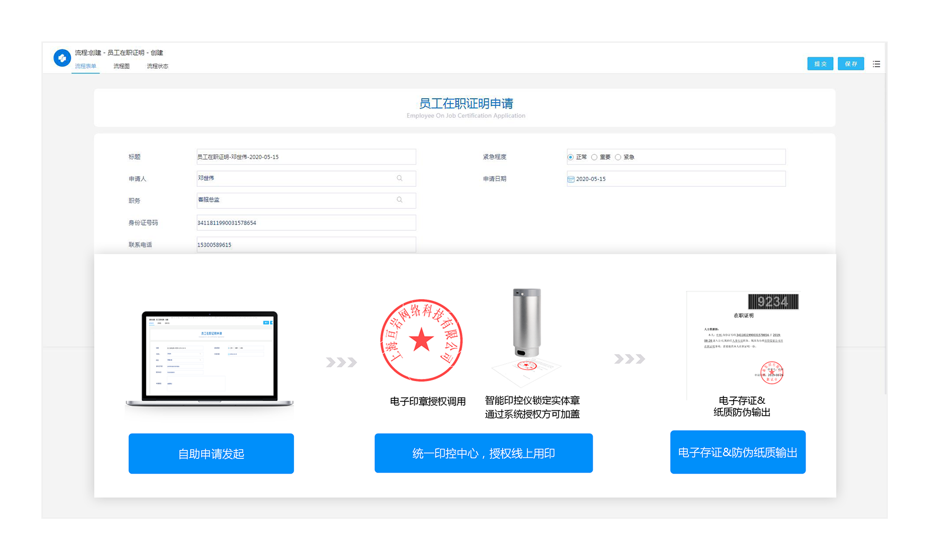The width and height of the screenshot is (929, 560).
Task: Click the red electronic seal image
Action: point(422,340)
